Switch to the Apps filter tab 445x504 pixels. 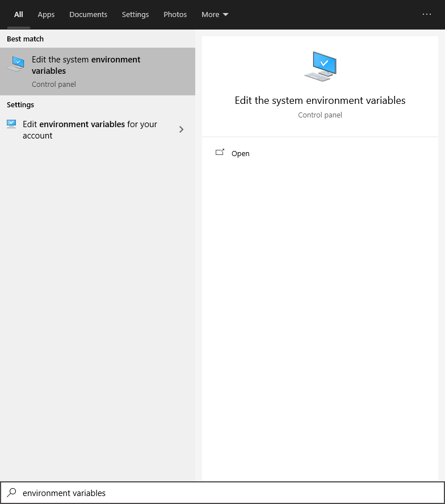pos(46,15)
